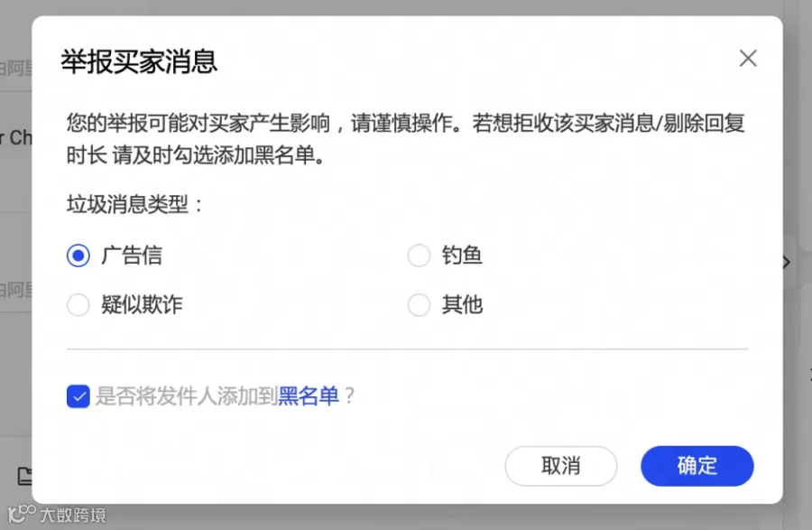The image size is (812, 530).
Task: Uncheck the add sender to blacklist checkbox
Action: click(78, 396)
